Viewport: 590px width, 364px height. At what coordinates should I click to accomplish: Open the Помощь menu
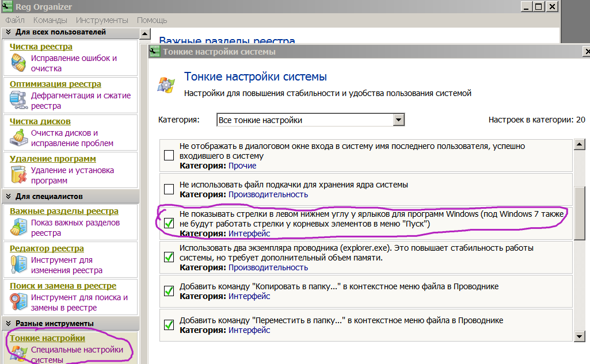[x=152, y=20]
